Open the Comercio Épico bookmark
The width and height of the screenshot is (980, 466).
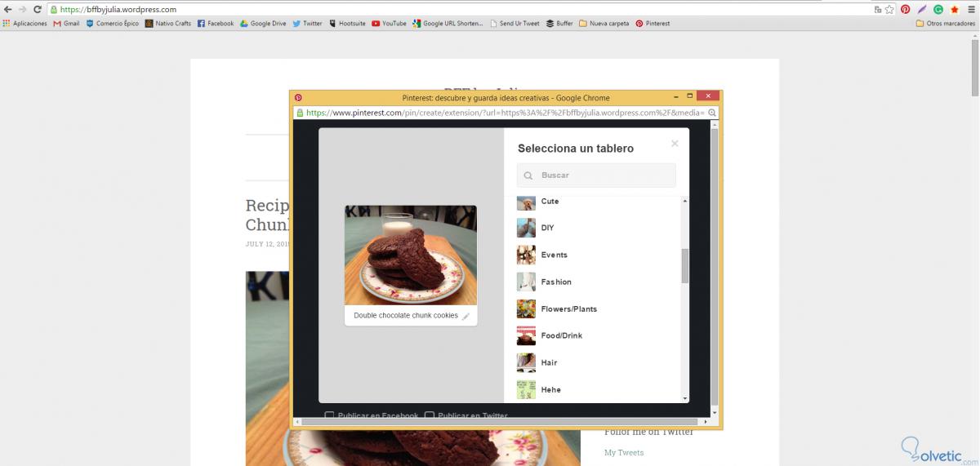pos(112,24)
